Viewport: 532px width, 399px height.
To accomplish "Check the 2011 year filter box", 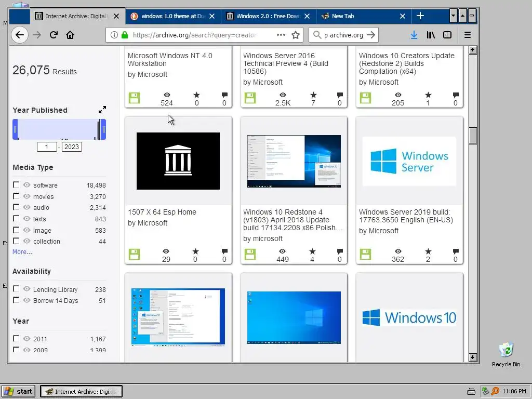I will (16, 339).
